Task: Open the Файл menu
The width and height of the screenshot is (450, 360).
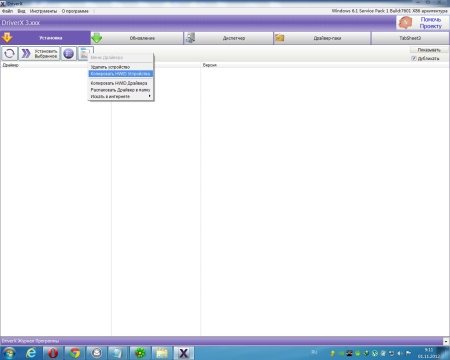Action: pyautogui.click(x=7, y=11)
